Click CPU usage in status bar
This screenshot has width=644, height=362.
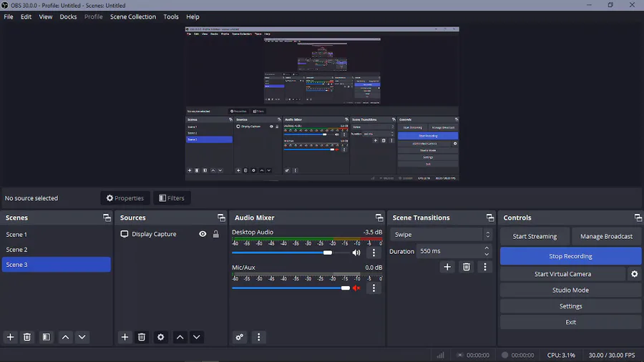pos(561,355)
